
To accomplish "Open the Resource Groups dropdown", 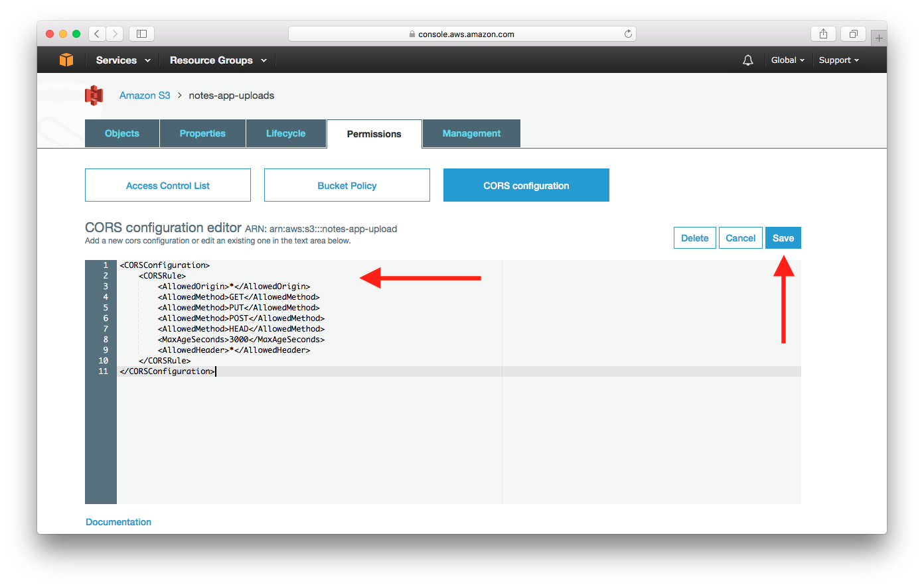I will (218, 60).
